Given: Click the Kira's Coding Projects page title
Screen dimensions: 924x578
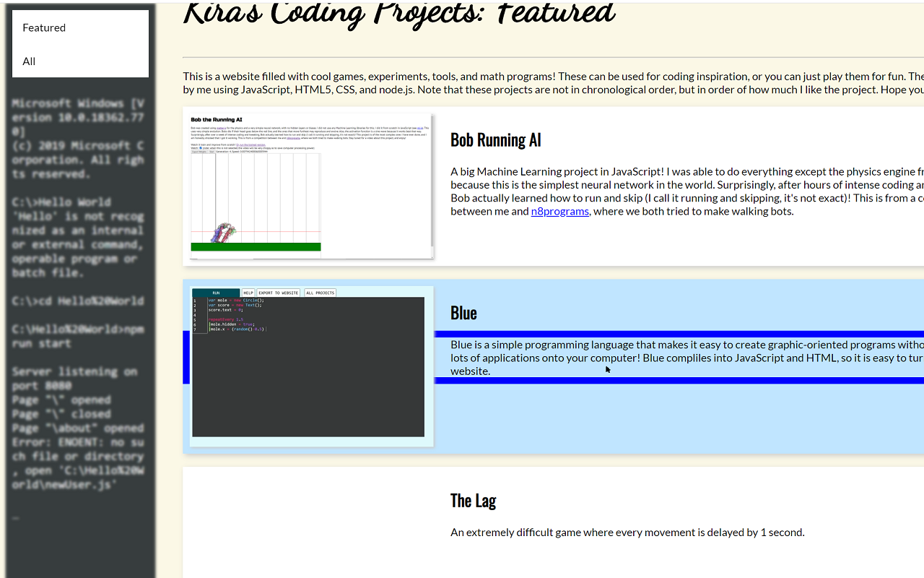Looking at the screenshot, I should [399, 13].
